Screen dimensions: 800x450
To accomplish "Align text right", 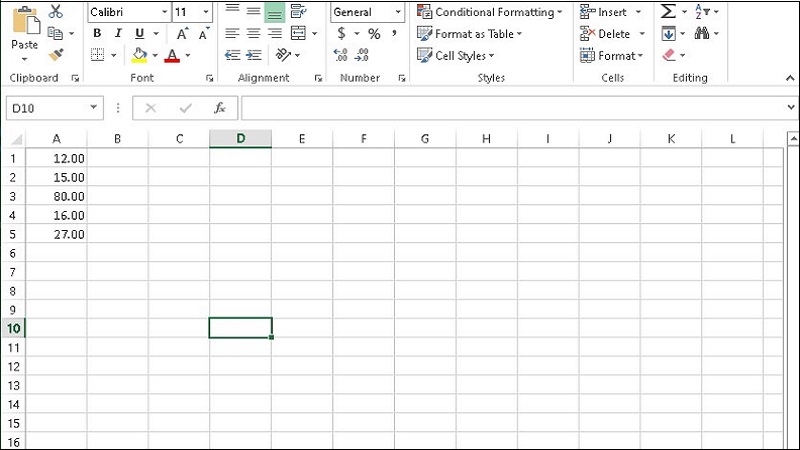I will point(275,33).
